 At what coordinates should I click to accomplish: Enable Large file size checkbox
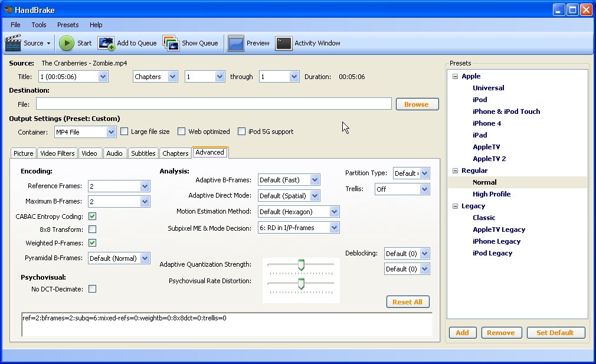(x=125, y=132)
